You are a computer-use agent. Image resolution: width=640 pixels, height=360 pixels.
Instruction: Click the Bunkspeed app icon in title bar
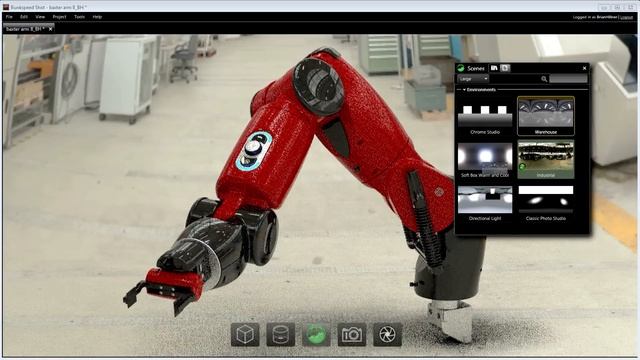point(5,7)
